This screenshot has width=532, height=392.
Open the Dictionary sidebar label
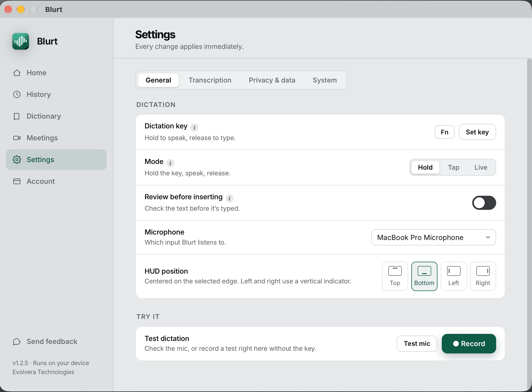point(44,116)
